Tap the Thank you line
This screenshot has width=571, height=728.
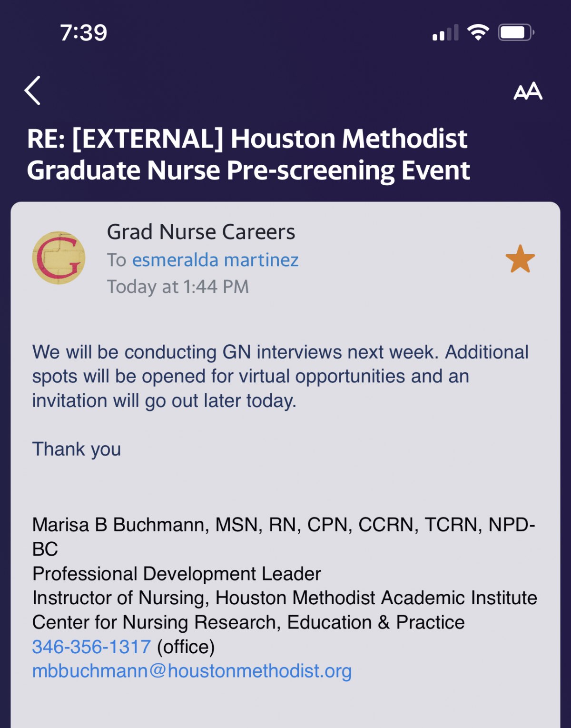[x=77, y=449]
